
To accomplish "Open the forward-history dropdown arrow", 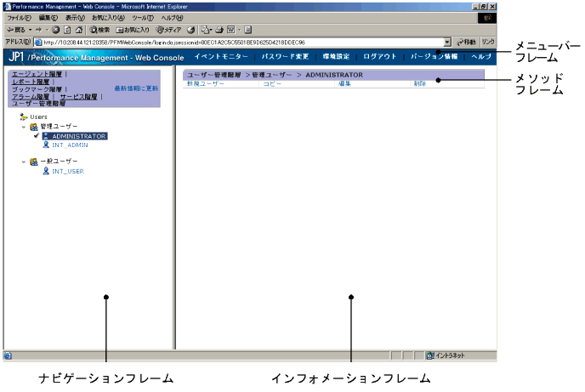I will click(47, 30).
